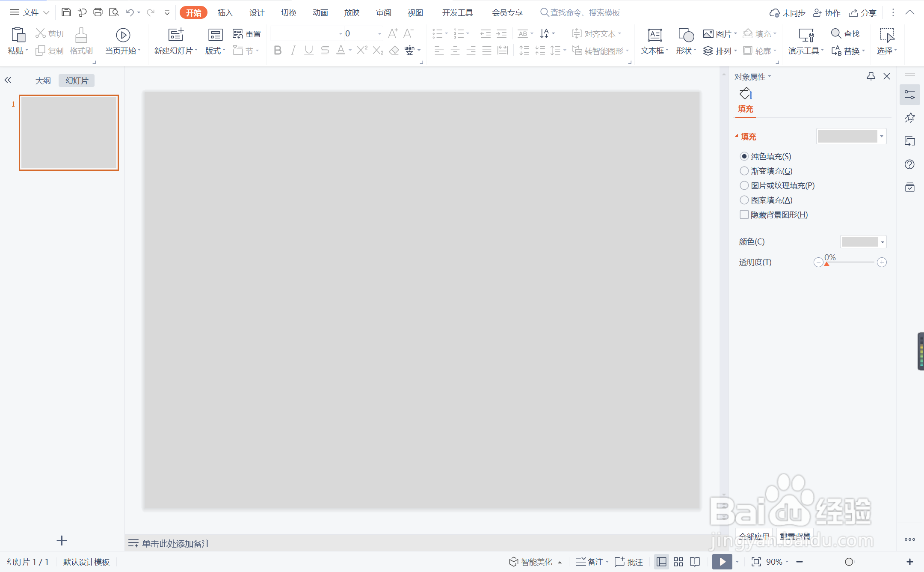
Task: Click the transparency slider track
Action: click(x=850, y=262)
